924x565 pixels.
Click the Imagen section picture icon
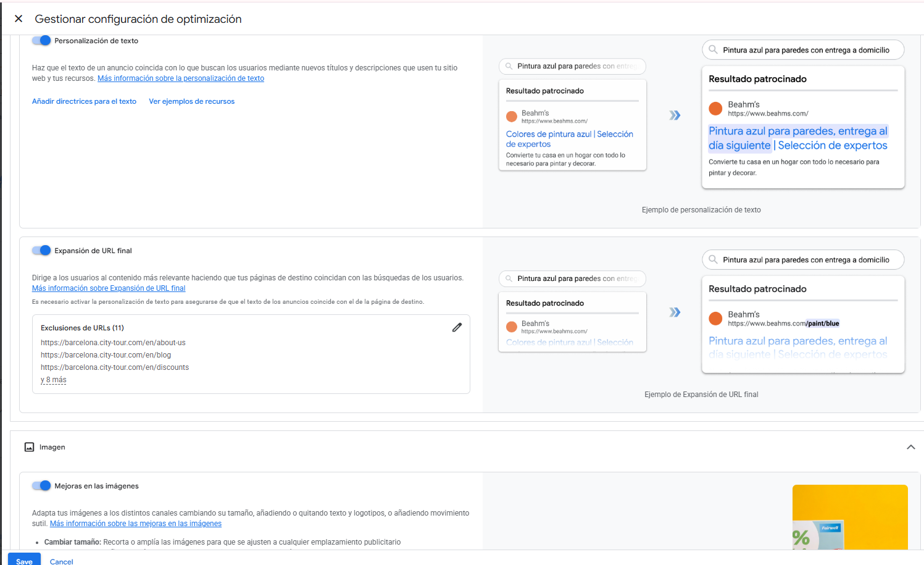tap(29, 447)
